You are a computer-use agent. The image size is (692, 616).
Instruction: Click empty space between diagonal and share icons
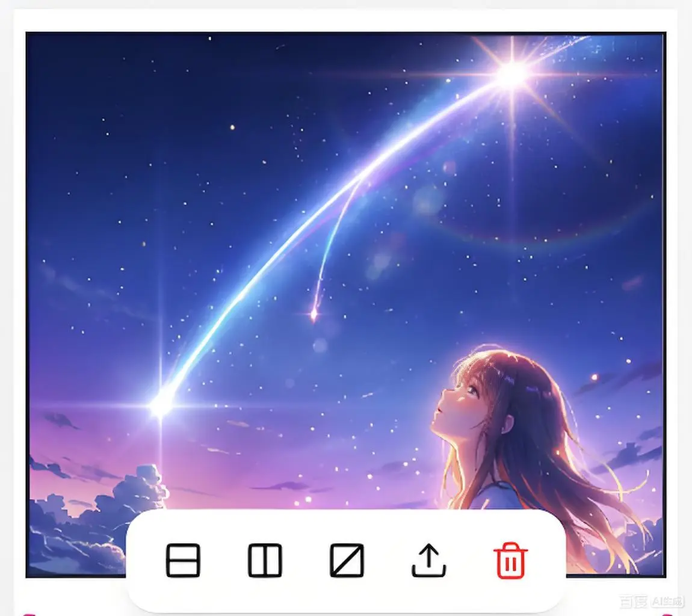(x=388, y=560)
